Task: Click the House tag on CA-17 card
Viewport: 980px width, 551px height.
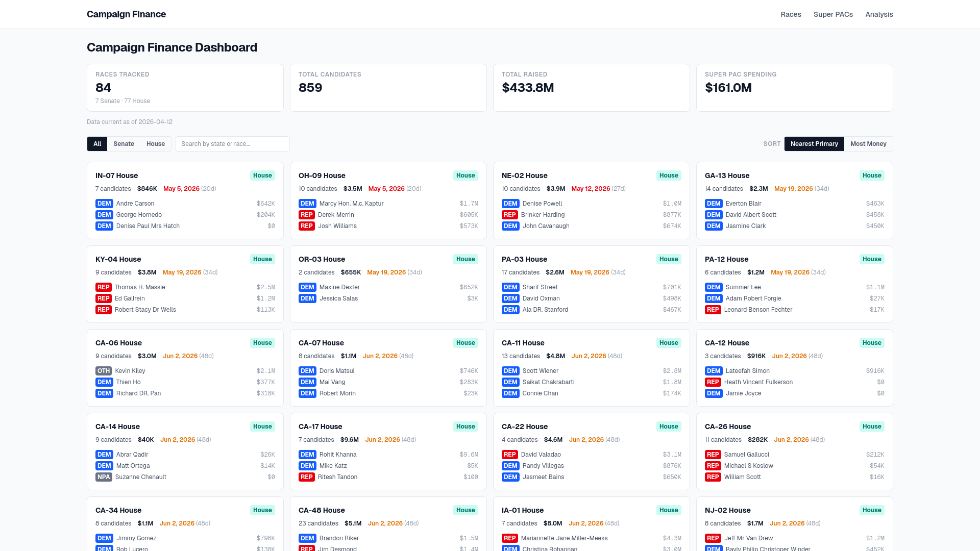Action: [465, 427]
